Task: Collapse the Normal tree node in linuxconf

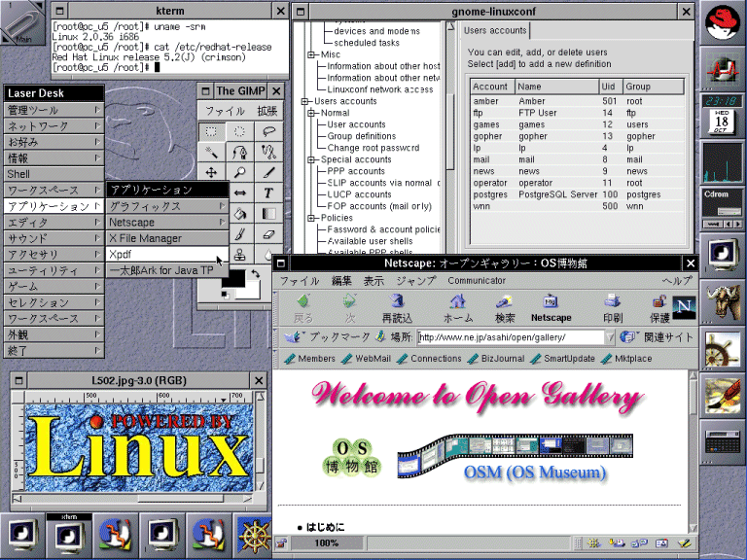Action: pos(311,114)
